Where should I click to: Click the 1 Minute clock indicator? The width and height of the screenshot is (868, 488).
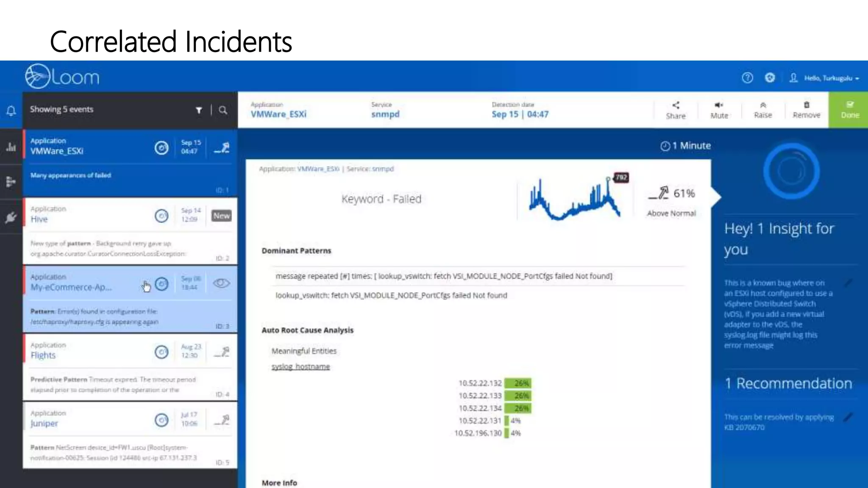(685, 146)
